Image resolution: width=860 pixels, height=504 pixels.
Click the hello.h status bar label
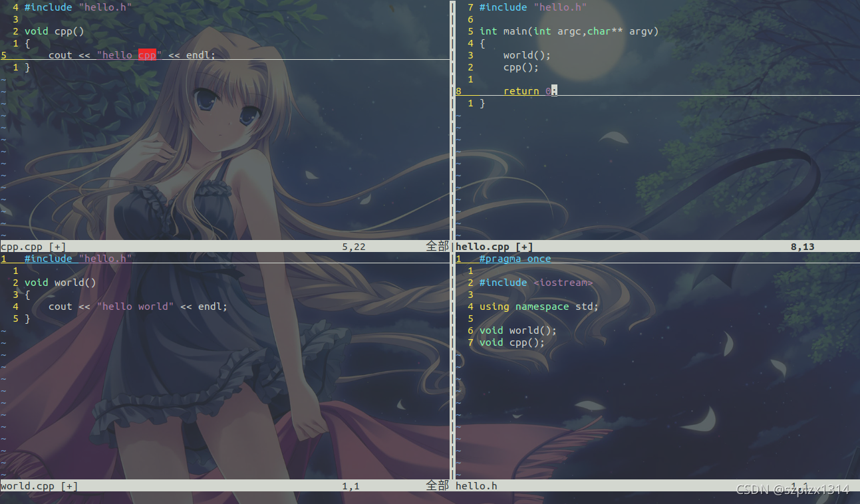point(476,485)
